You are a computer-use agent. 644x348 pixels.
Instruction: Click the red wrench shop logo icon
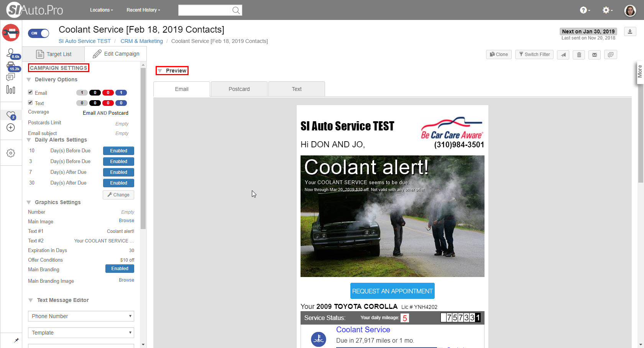11,33
